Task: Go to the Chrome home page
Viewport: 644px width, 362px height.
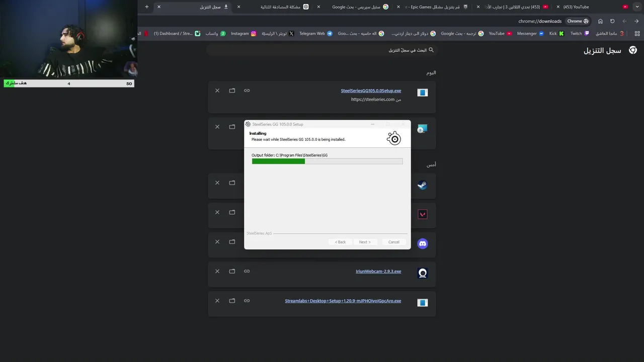Action: [600, 21]
